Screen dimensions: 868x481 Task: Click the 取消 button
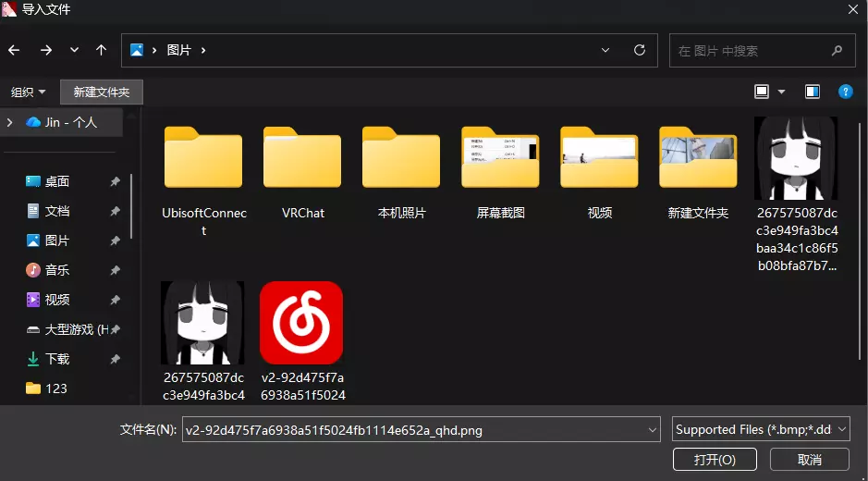(x=810, y=460)
